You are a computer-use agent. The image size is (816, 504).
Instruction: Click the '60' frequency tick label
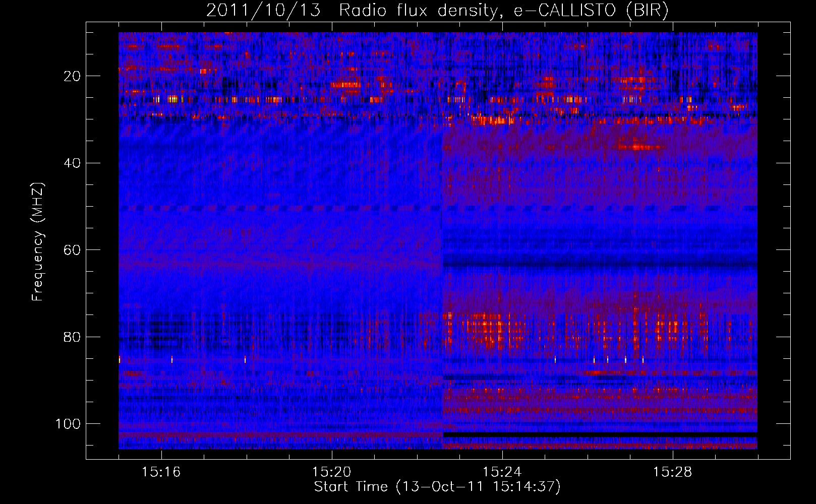[72, 250]
